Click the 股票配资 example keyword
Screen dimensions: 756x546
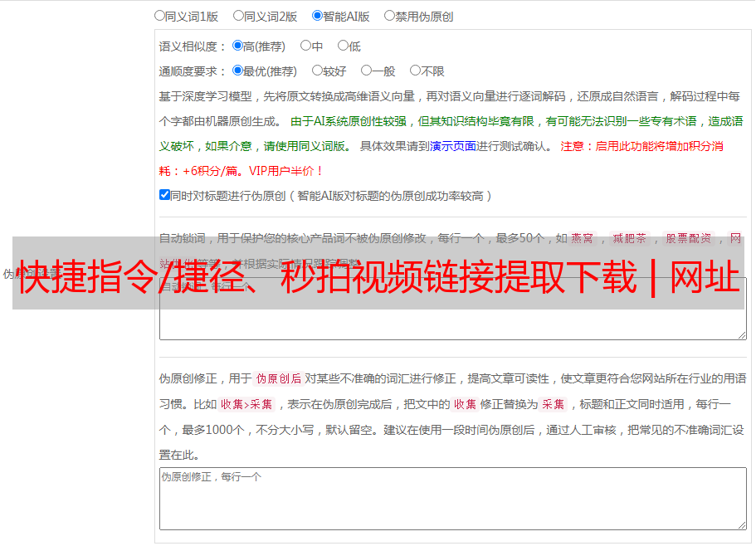point(689,238)
